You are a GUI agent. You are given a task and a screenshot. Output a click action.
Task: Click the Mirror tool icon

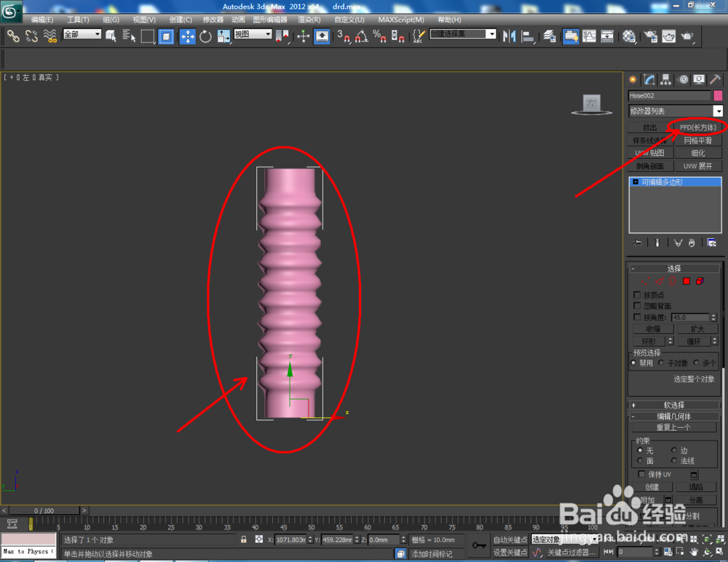(510, 36)
